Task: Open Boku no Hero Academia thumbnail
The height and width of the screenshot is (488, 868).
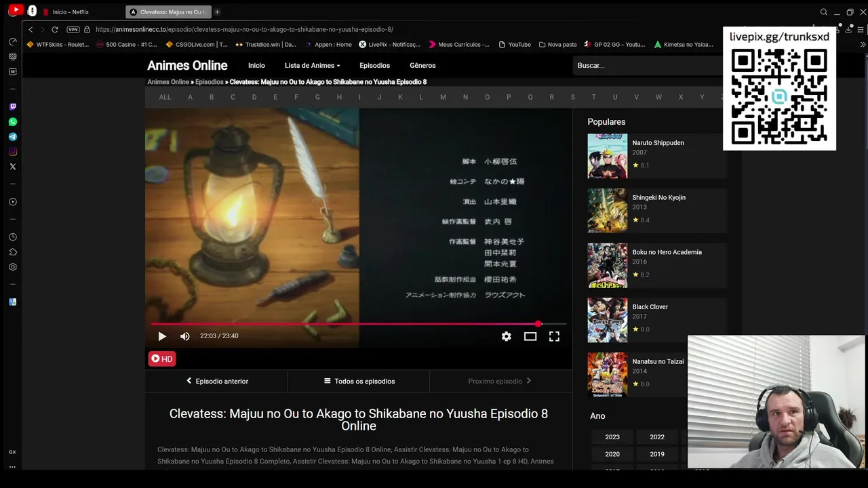Action: tap(608, 265)
